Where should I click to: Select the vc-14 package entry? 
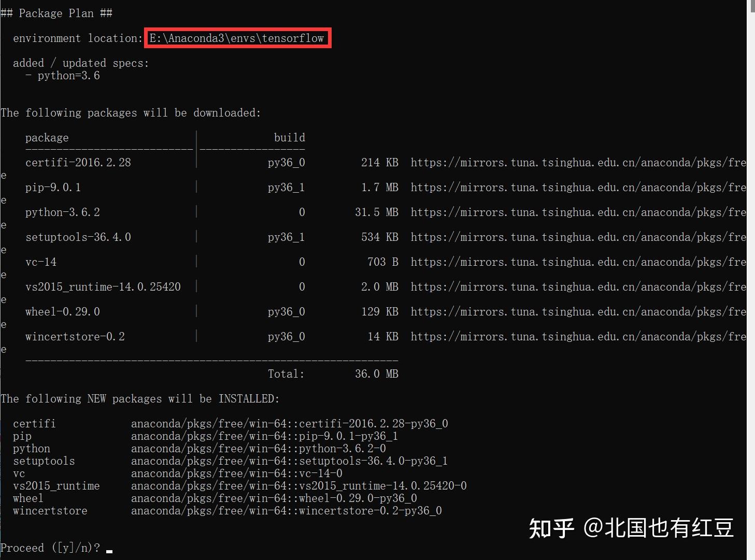[41, 262]
